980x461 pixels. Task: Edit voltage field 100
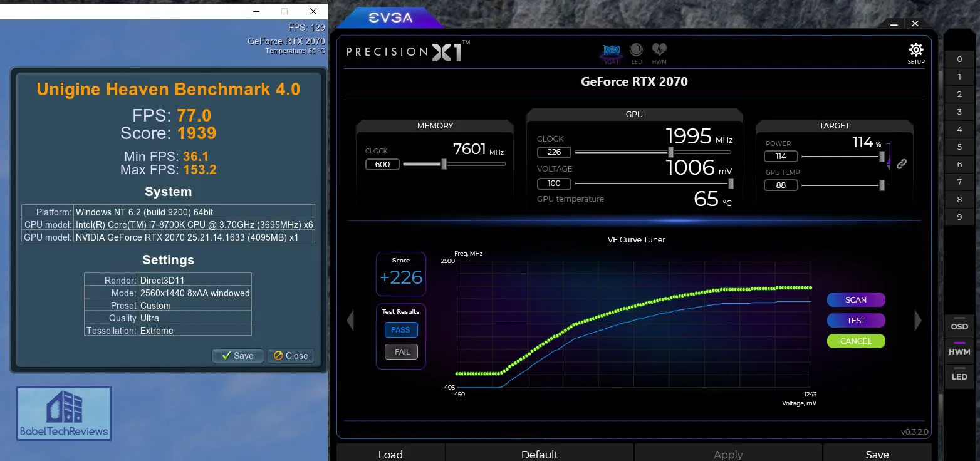554,184
